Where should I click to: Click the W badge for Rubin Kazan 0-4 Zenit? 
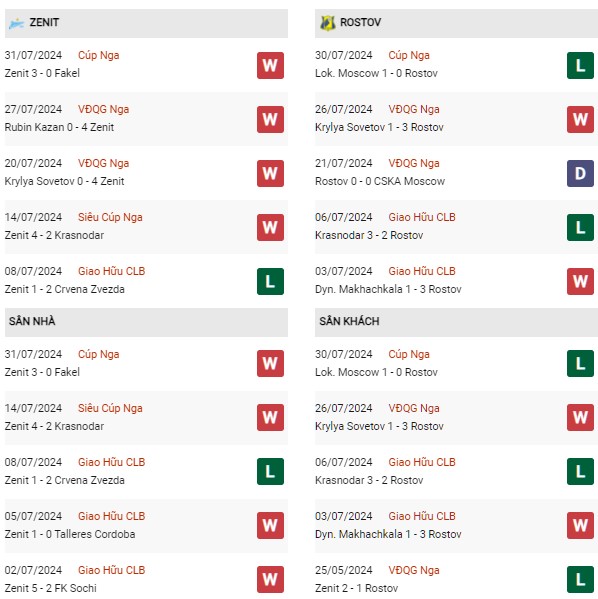point(270,120)
